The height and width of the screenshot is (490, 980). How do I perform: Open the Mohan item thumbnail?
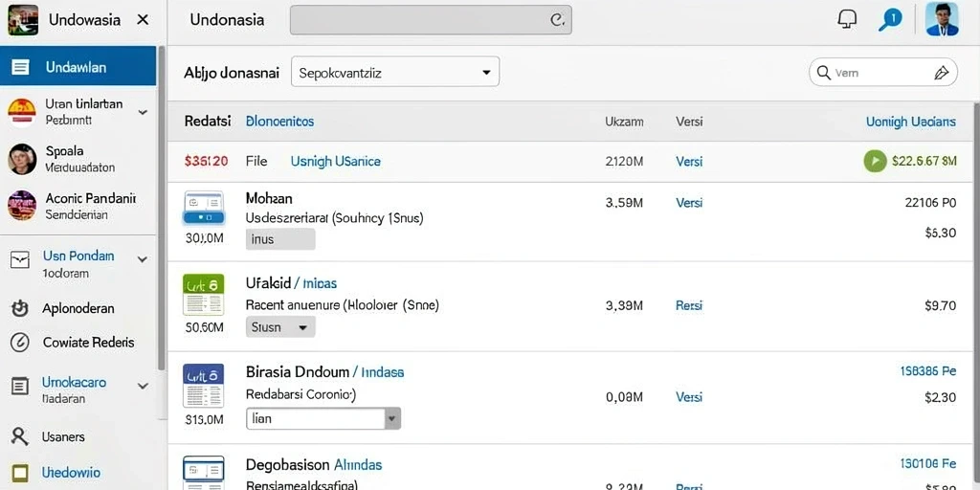point(204,208)
